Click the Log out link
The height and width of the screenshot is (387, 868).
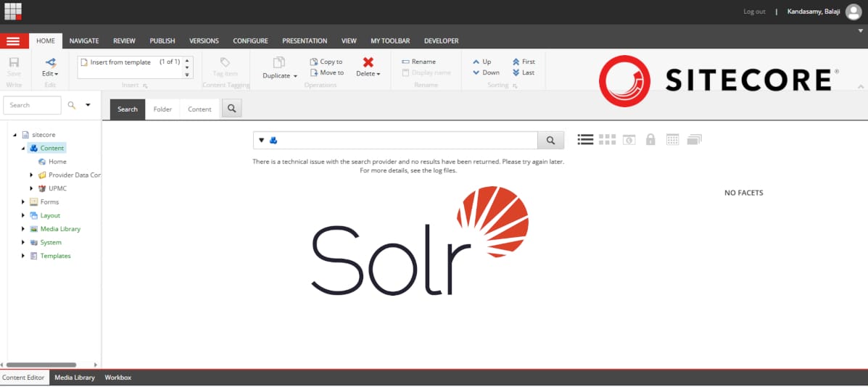[x=754, y=12]
